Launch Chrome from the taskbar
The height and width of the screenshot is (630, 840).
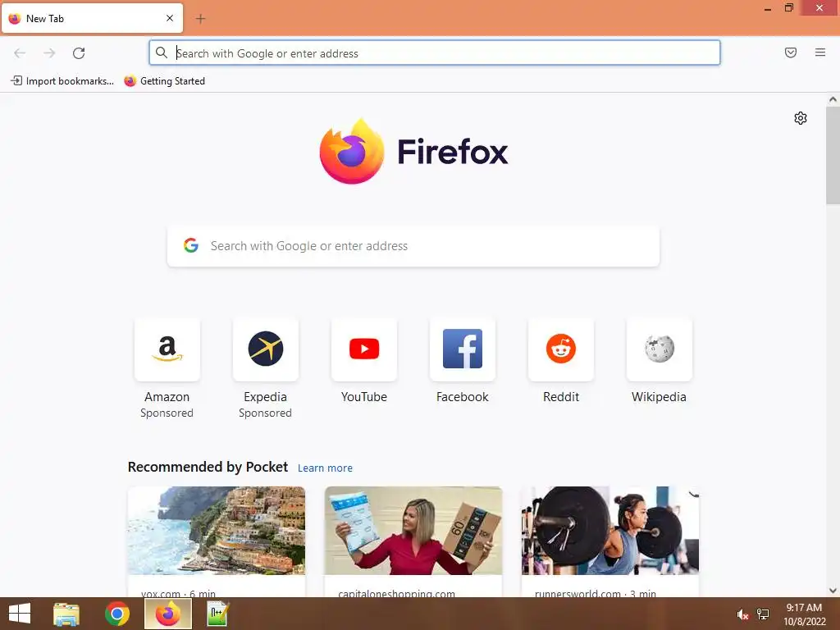(116, 614)
